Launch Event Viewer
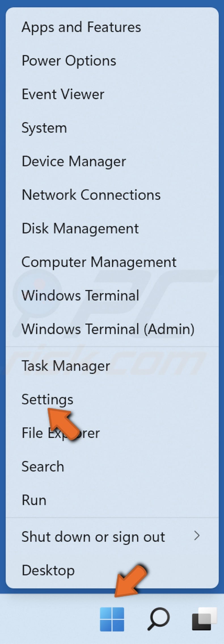Viewport: 224px width, 644px height. pyautogui.click(x=63, y=94)
